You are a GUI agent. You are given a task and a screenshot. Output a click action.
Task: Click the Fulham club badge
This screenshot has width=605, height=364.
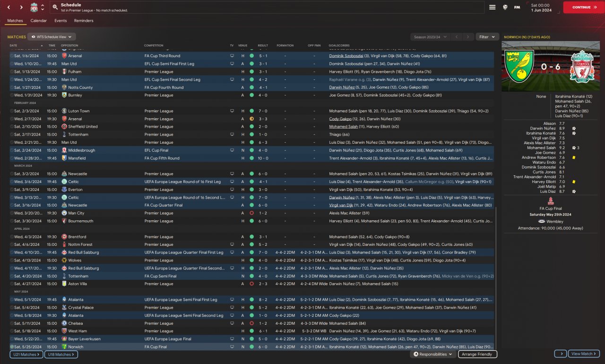(x=65, y=71)
